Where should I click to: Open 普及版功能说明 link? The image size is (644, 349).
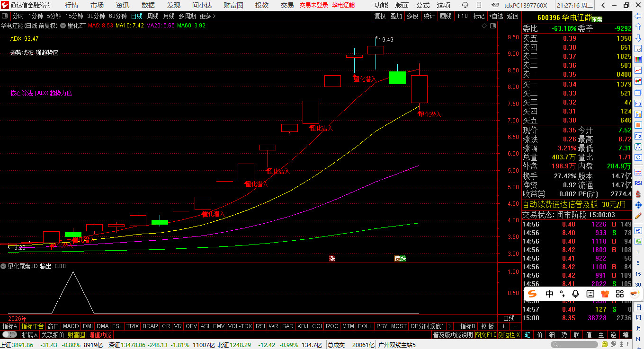pyautogui.click(x=453, y=334)
